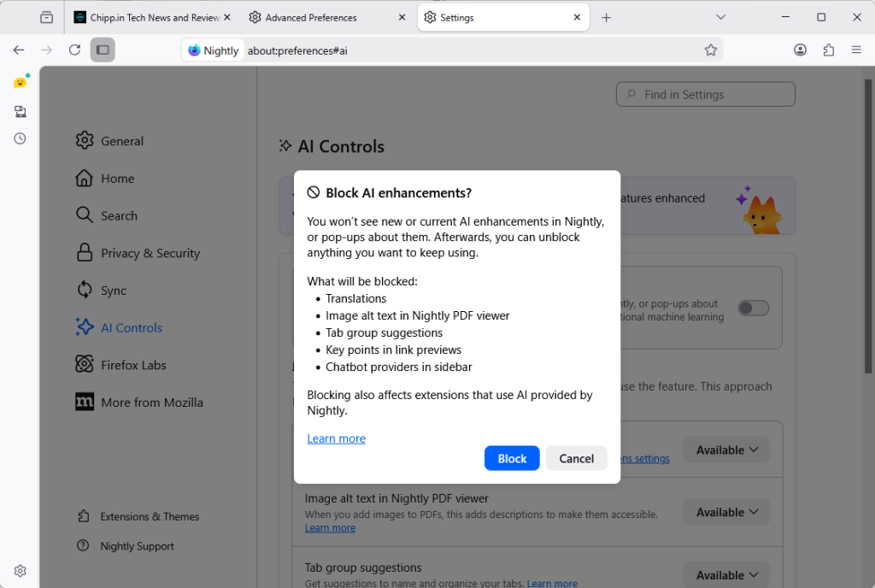Open the Extensions puzzle icon

point(828,50)
